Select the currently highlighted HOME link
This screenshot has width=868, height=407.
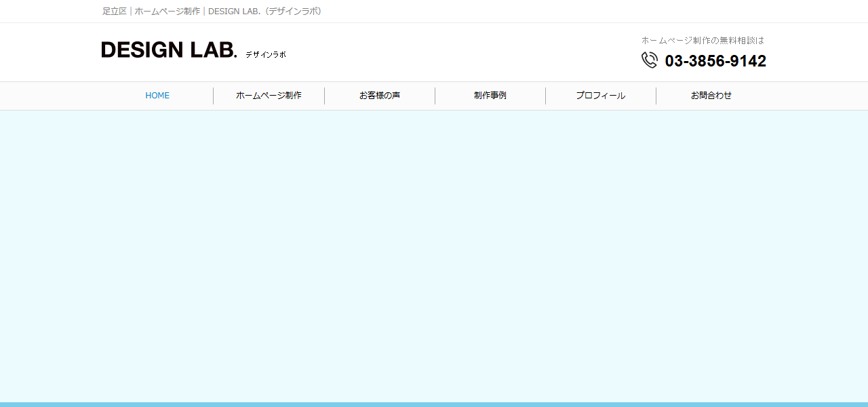[x=157, y=95]
